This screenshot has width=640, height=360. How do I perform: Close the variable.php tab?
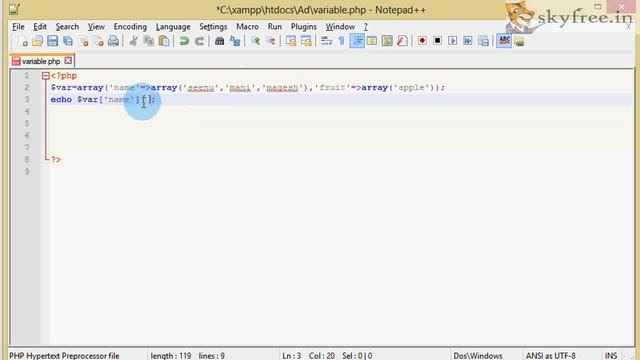point(68,61)
